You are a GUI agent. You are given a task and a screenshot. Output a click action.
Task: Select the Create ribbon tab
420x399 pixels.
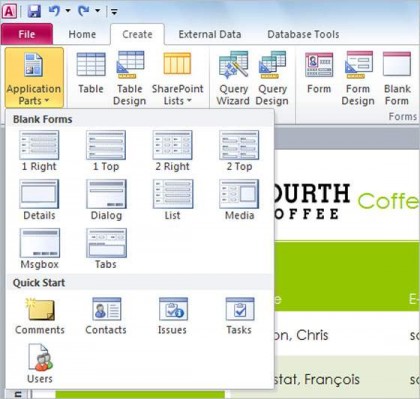point(137,34)
